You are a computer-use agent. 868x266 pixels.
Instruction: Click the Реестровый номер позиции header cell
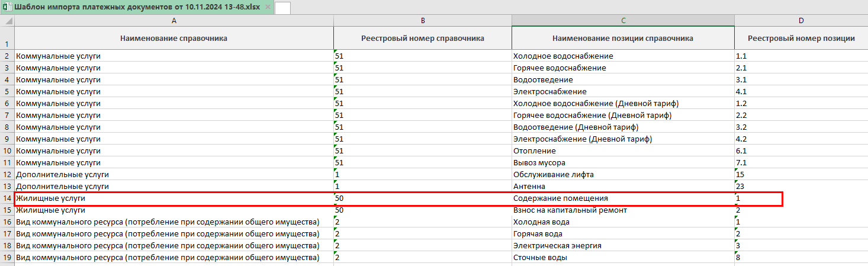[801, 39]
